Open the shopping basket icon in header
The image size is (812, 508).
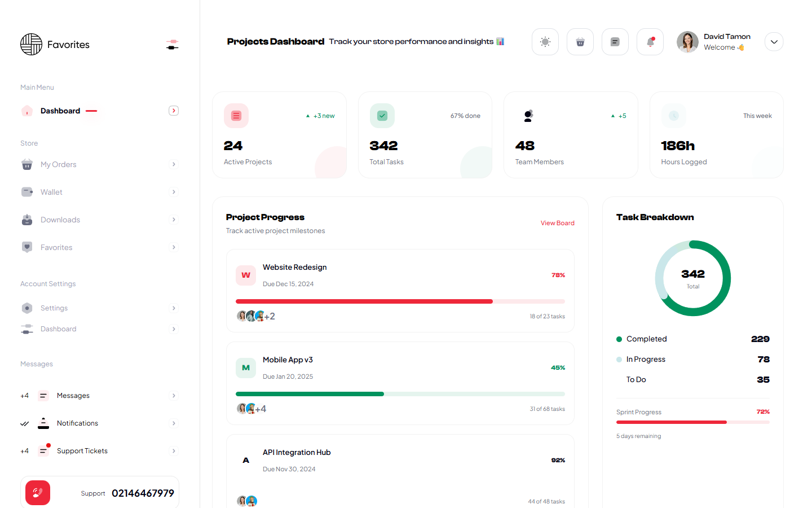tap(580, 42)
